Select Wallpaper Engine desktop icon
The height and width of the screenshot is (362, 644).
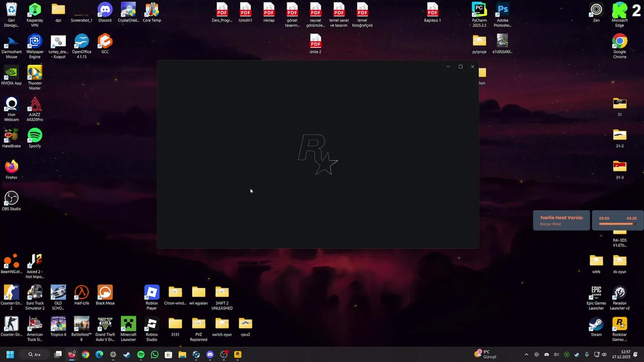(x=35, y=46)
